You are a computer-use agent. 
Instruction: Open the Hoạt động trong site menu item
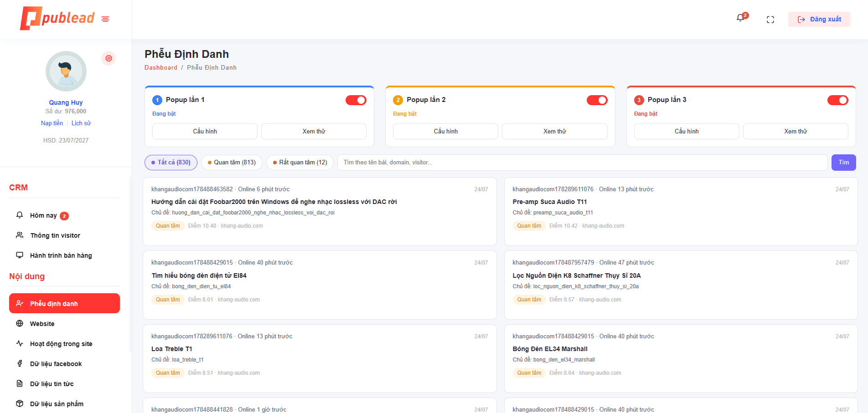click(x=64, y=344)
